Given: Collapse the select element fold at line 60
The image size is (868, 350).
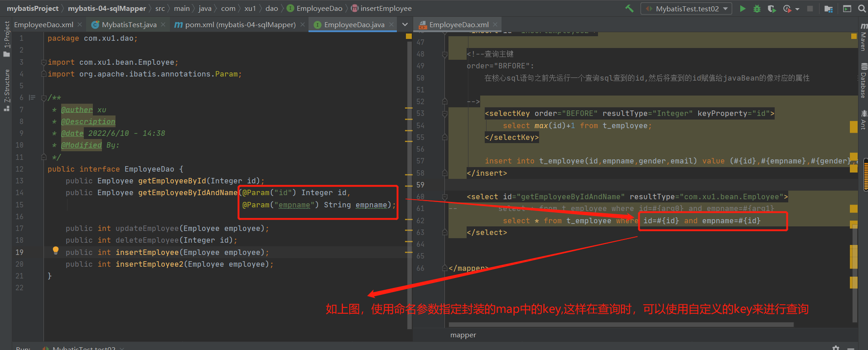Looking at the screenshot, I should click(x=444, y=197).
